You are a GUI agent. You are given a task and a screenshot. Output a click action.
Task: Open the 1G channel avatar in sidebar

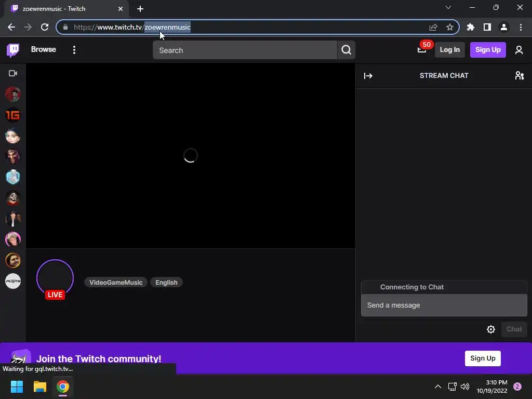13,115
